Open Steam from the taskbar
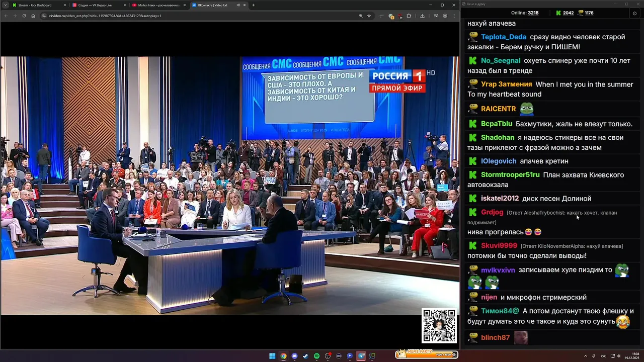 click(x=305, y=356)
